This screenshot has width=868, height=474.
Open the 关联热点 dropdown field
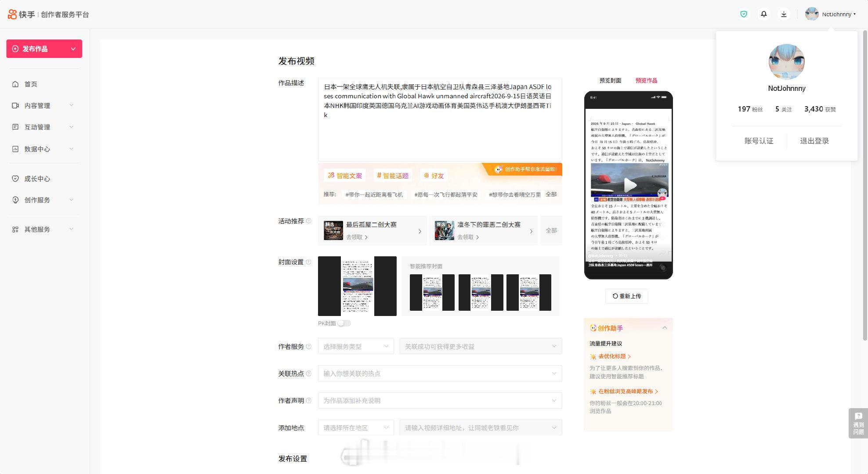click(x=440, y=373)
